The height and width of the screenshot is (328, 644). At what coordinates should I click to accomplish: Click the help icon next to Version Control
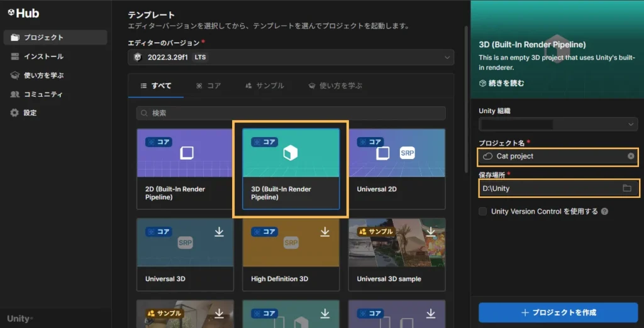point(604,211)
